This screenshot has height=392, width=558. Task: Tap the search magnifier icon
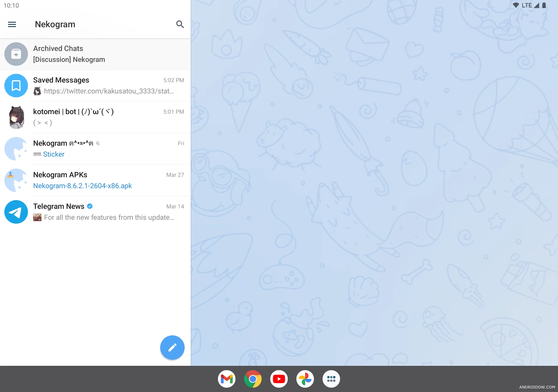click(180, 24)
